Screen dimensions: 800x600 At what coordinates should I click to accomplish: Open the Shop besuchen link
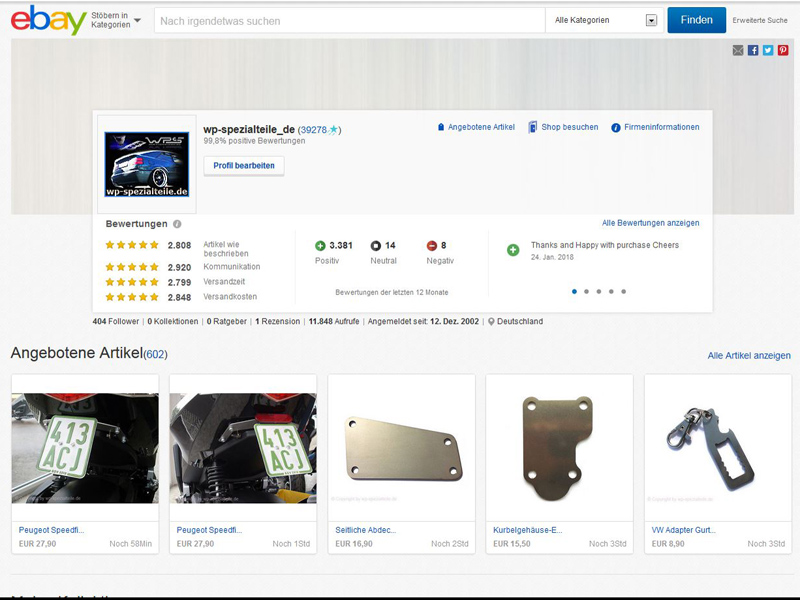tap(563, 127)
